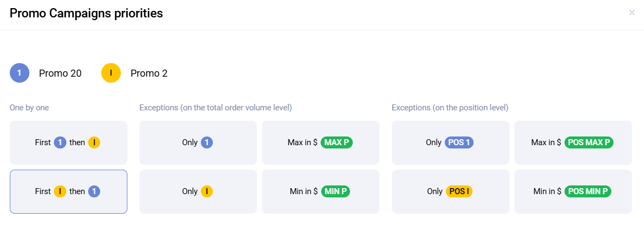The image size is (644, 236).
Task: Pick the 'Only POS I' position exception
Action: tap(450, 191)
